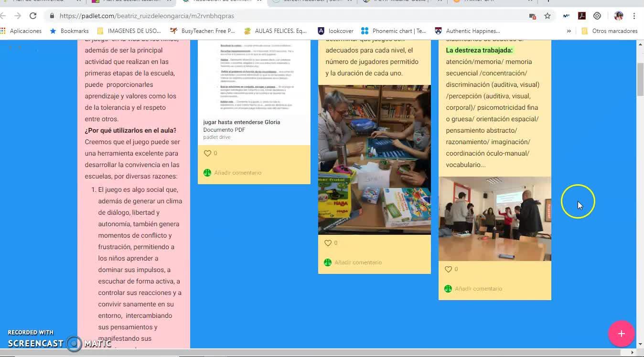Screen dimensions: 644x357
Task: Open the Adobe Acrobat extension
Action: pyautogui.click(x=582, y=16)
